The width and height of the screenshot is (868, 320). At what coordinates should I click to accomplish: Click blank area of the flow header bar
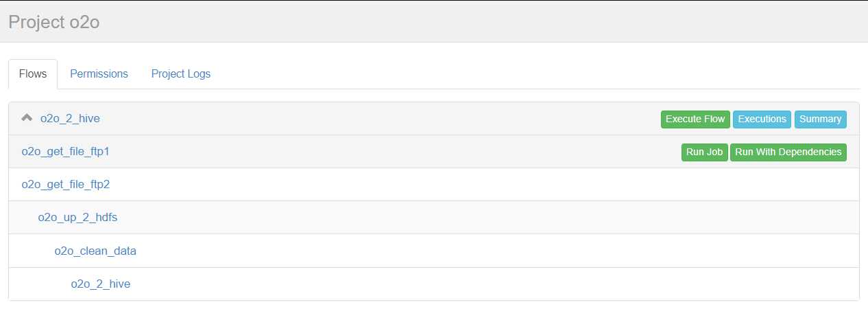tap(377, 119)
